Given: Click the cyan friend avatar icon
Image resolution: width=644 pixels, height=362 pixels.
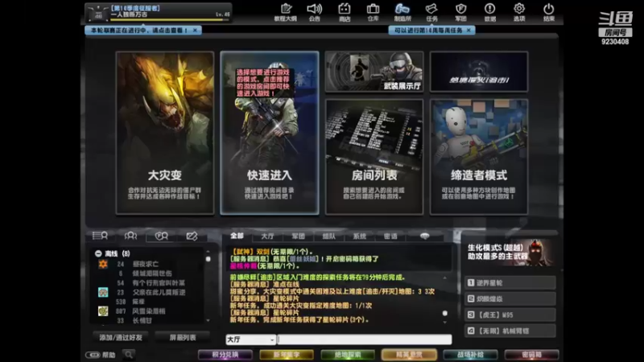Looking at the screenshot, I should (x=103, y=292).
